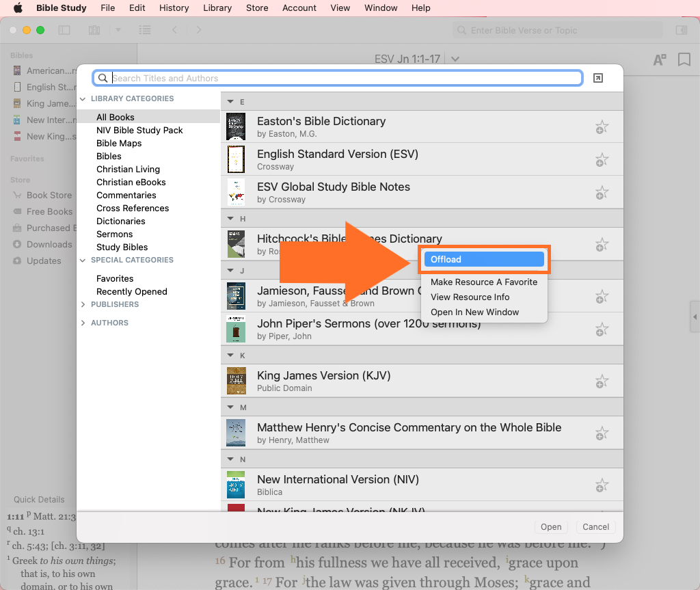The height and width of the screenshot is (590, 700).
Task: Click the sidebar toggle icon in toolbar
Action: (x=64, y=30)
